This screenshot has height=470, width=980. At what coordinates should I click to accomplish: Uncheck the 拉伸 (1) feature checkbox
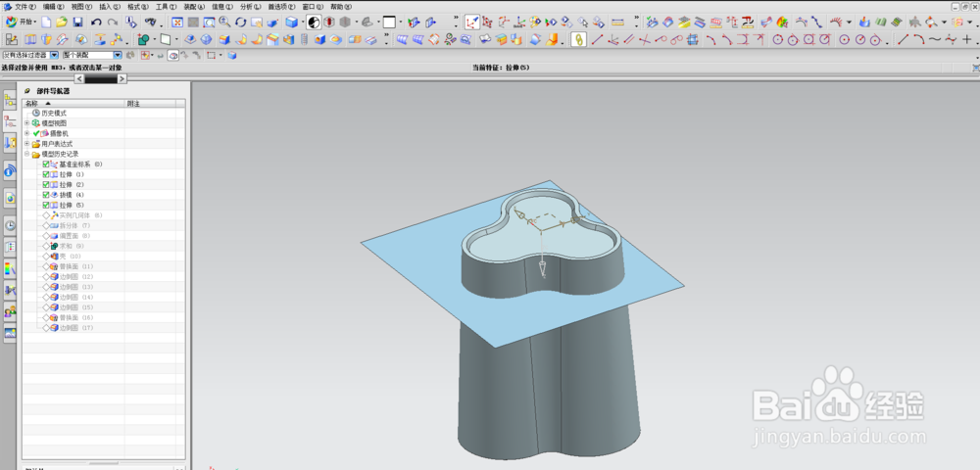click(46, 174)
